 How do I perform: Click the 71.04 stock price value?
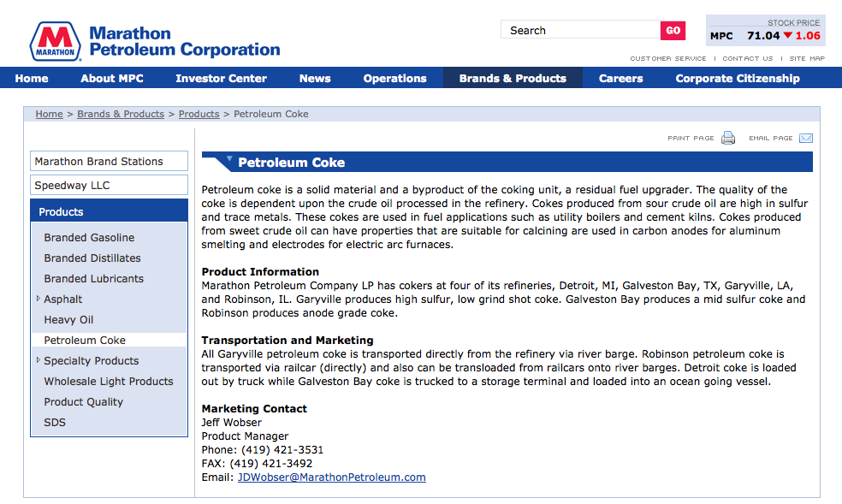tap(763, 35)
